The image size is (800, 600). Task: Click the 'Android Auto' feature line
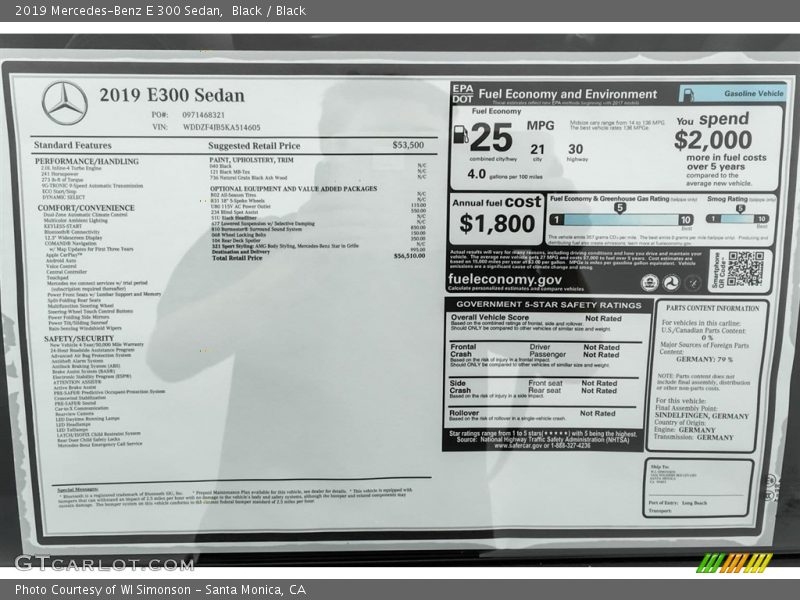click(61, 260)
